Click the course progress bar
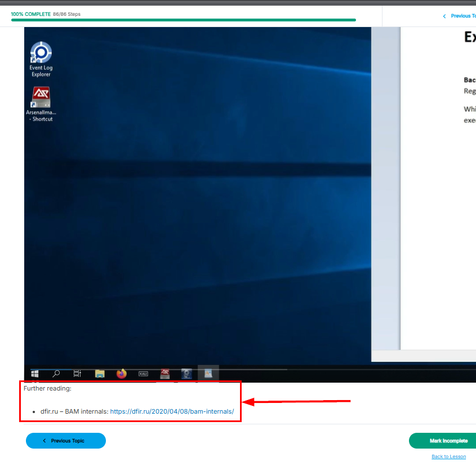 183,20
